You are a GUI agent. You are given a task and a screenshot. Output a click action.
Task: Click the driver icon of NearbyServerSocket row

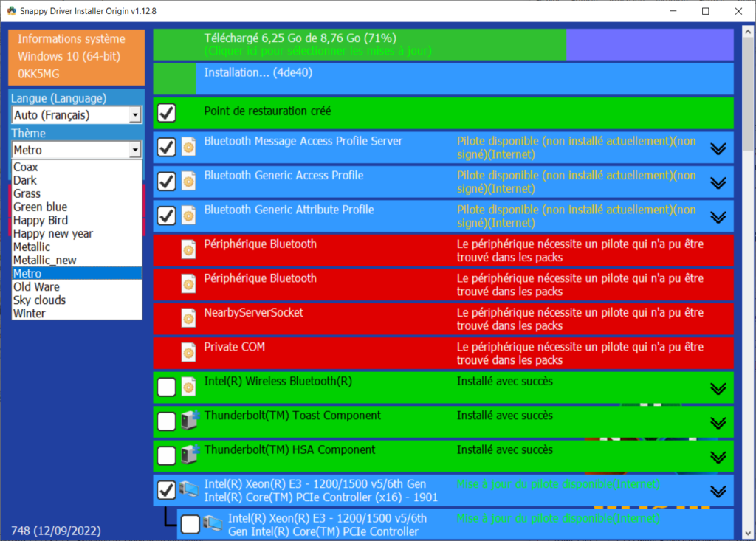point(188,318)
